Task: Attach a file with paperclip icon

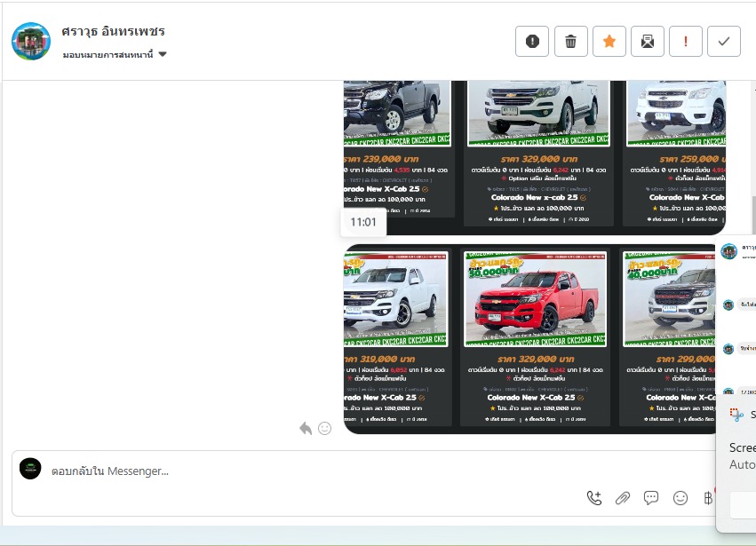Action: point(623,498)
